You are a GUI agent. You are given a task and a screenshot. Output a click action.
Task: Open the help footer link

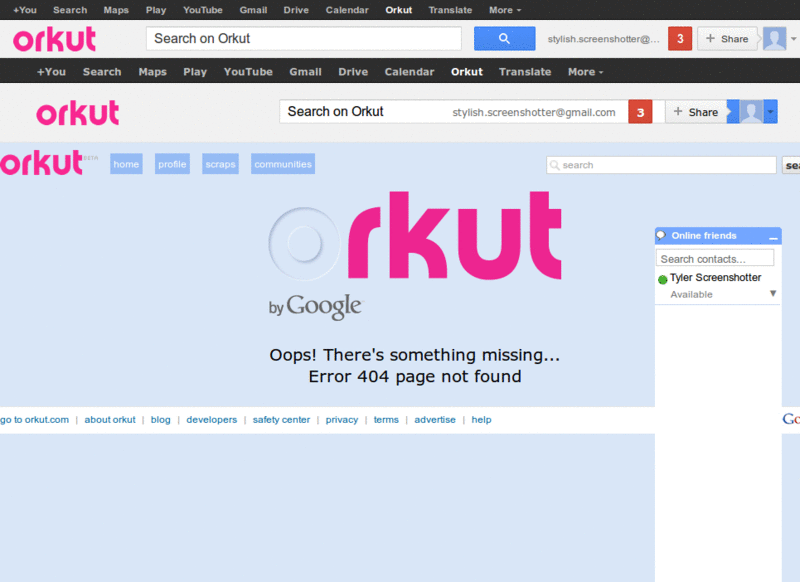(481, 420)
